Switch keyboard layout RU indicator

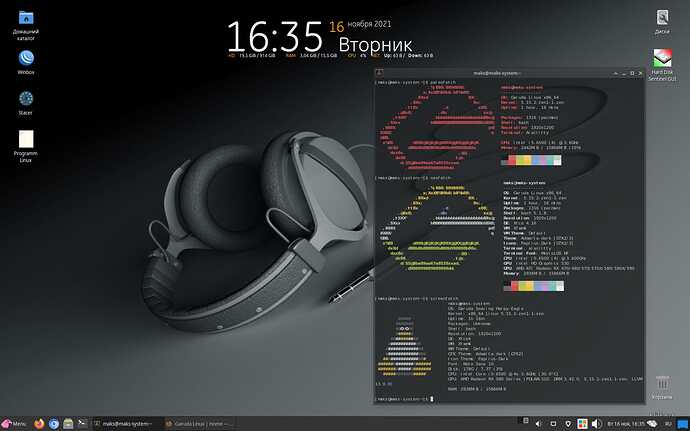[x=668, y=424]
